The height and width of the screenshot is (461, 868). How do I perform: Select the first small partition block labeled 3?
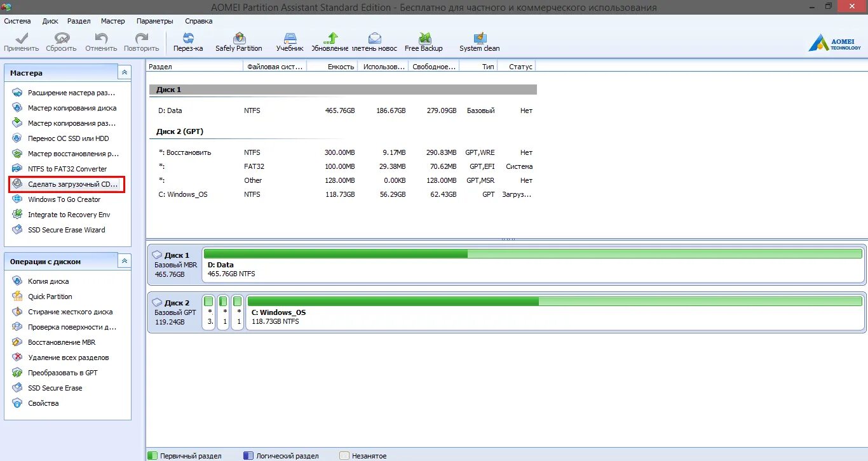tap(209, 311)
